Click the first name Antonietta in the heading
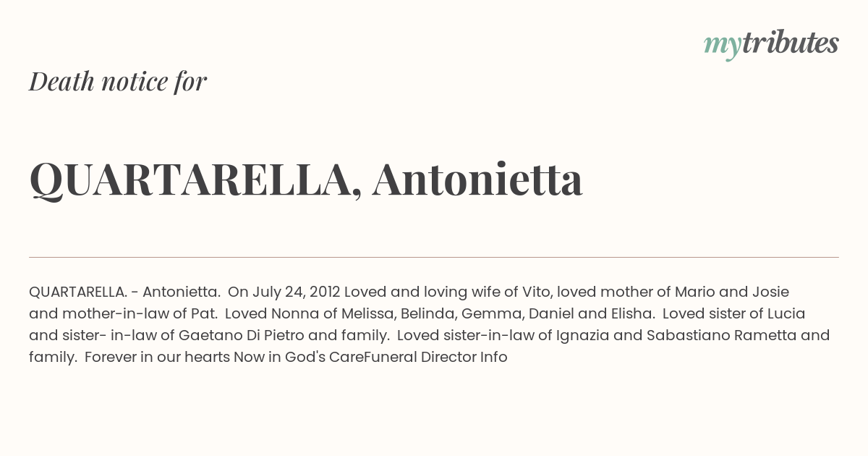This screenshot has height=456, width=868. (x=477, y=180)
